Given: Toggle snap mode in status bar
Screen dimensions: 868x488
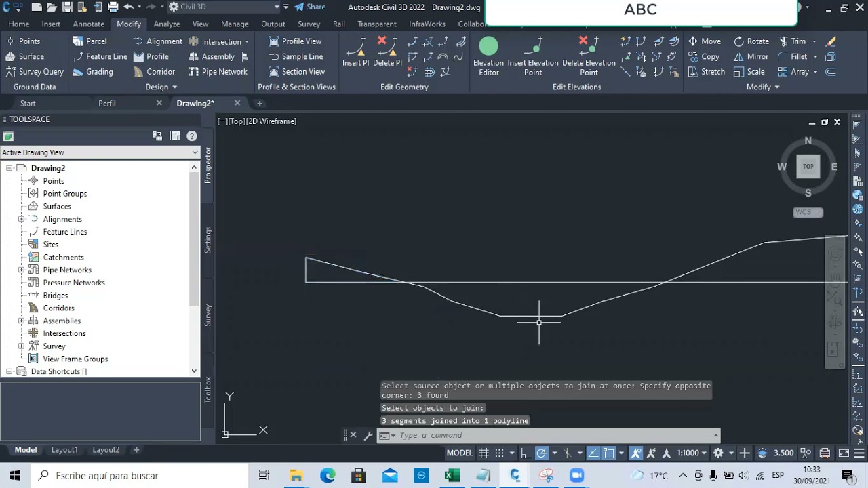Looking at the screenshot, I should (499, 453).
